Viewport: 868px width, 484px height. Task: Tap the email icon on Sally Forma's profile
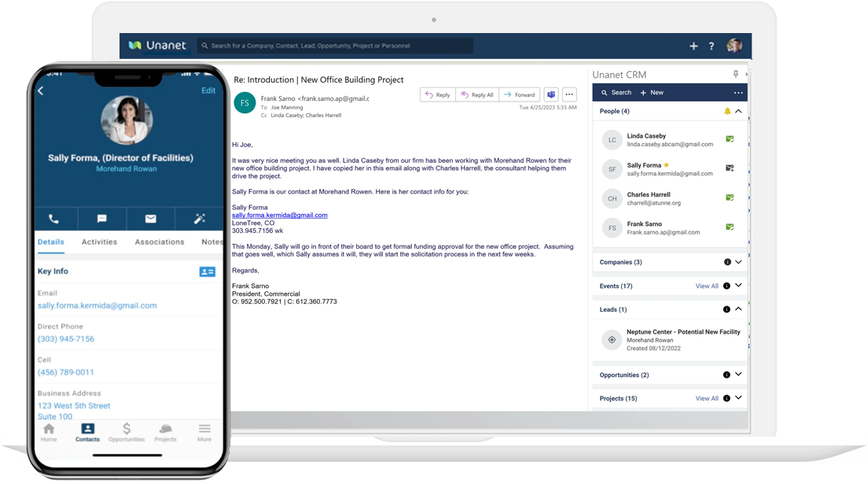[x=150, y=219]
